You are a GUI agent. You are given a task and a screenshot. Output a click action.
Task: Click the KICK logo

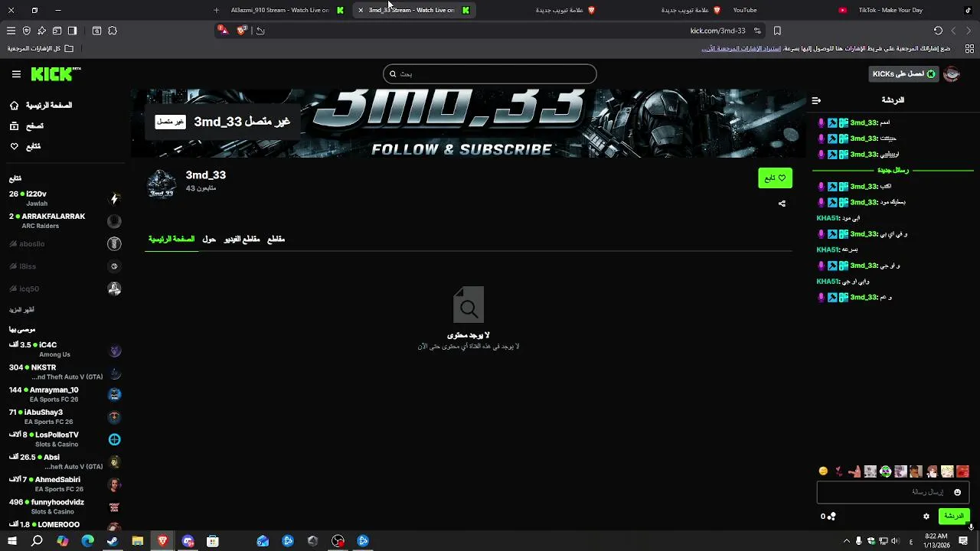tap(55, 74)
